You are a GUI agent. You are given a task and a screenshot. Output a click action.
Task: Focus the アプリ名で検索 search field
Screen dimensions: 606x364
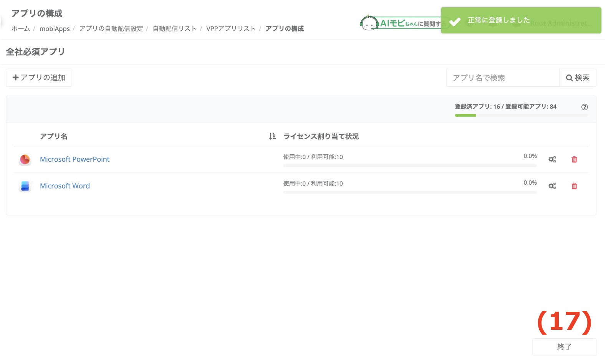pyautogui.click(x=503, y=78)
